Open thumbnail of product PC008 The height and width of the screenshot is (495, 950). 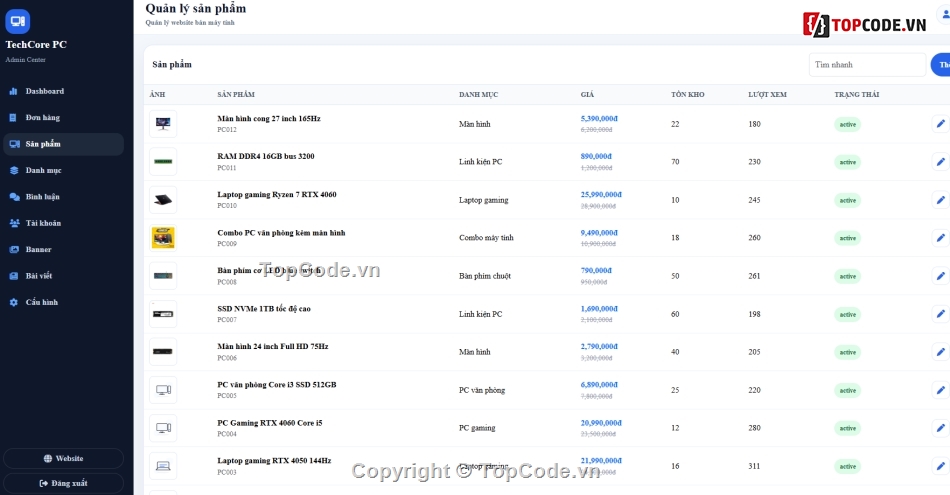(x=163, y=276)
